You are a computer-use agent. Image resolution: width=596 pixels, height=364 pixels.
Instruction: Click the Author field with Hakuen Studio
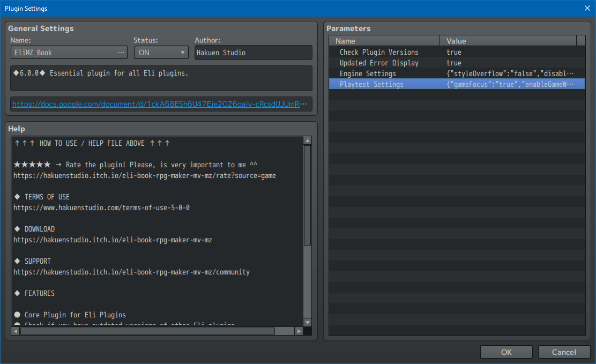point(253,53)
